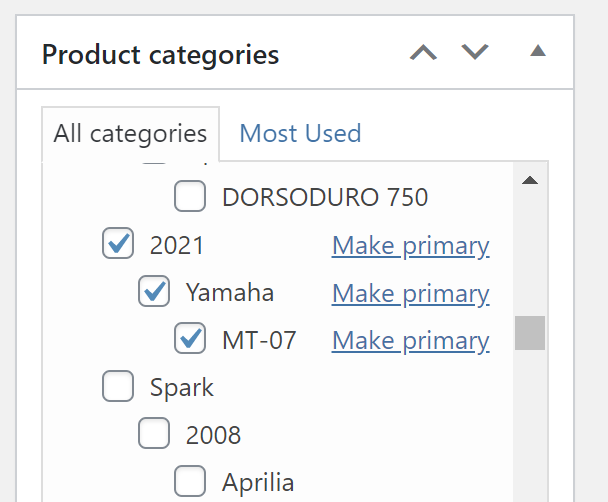Uncheck the 2021 category checkbox
This screenshot has width=608, height=502.
pos(118,244)
